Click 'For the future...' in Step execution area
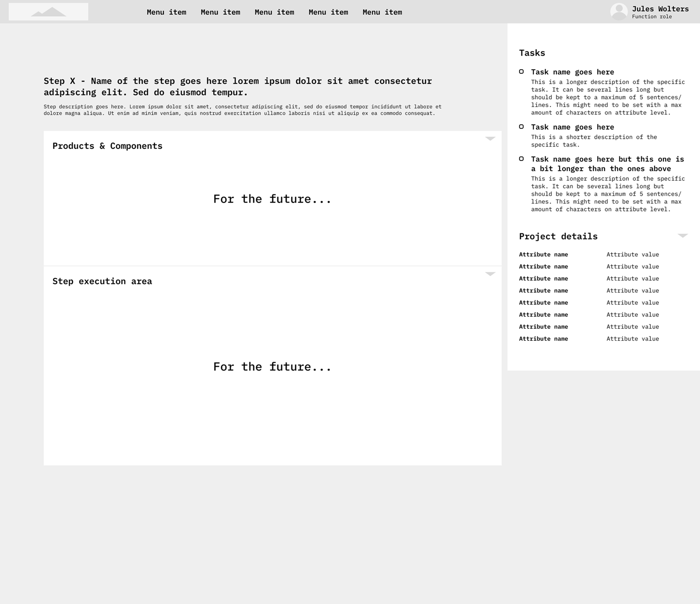 (272, 367)
